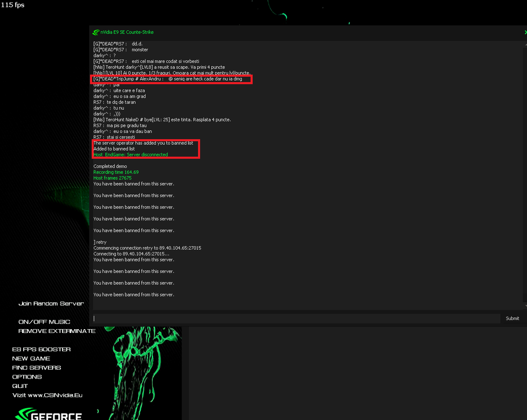Select 'The server operator has added you' line
This screenshot has height=420, width=527.
coord(143,143)
